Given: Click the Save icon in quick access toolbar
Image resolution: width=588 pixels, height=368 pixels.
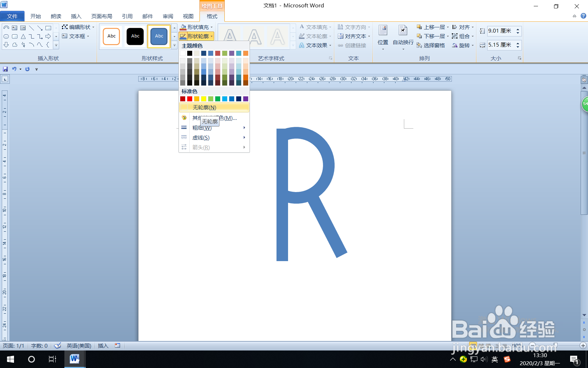Looking at the screenshot, I should [x=5, y=69].
